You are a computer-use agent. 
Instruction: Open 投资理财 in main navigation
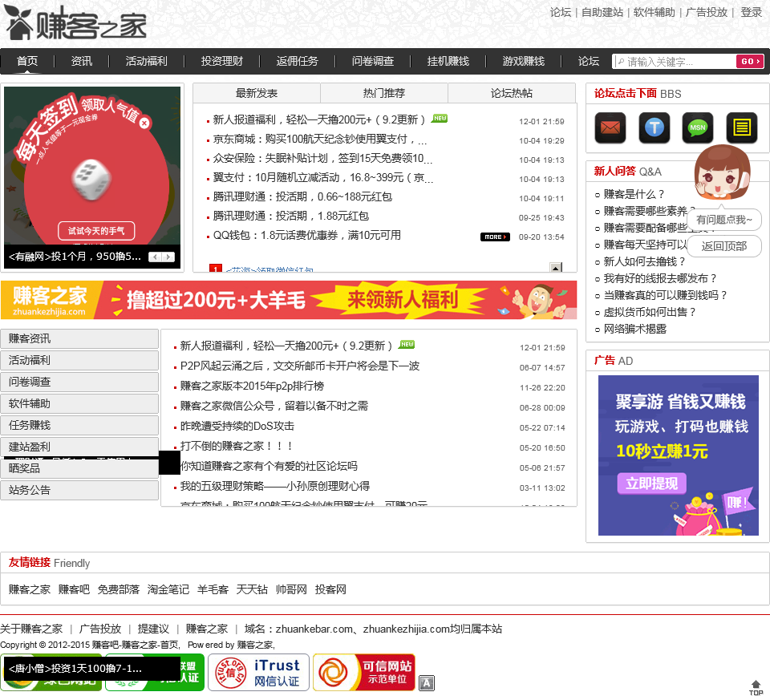pyautogui.click(x=222, y=61)
